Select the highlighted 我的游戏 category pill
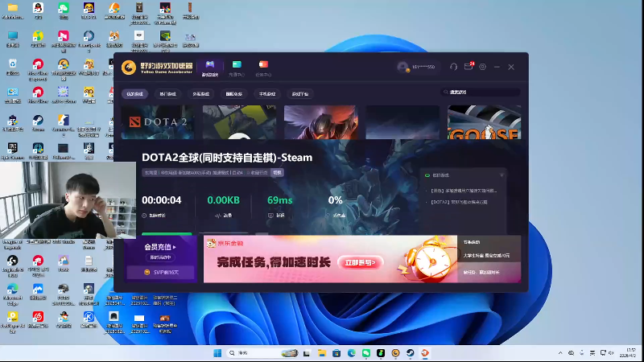The width and height of the screenshot is (644, 362). (x=134, y=94)
